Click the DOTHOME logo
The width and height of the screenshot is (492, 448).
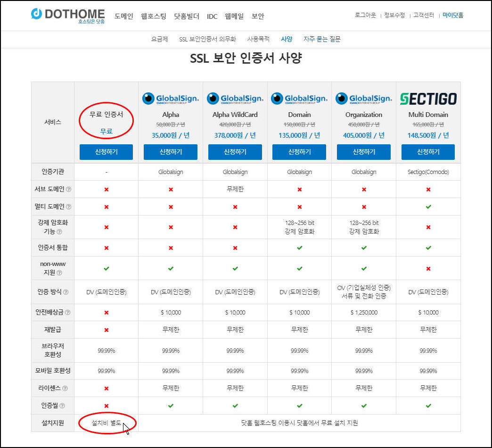pyautogui.click(x=68, y=16)
